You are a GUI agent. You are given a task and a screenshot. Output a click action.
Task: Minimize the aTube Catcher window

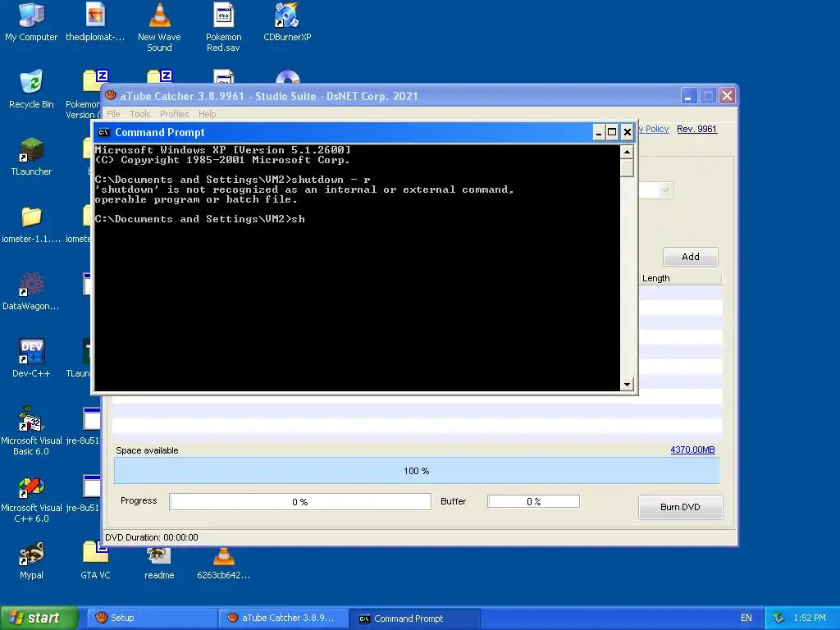tap(689, 96)
